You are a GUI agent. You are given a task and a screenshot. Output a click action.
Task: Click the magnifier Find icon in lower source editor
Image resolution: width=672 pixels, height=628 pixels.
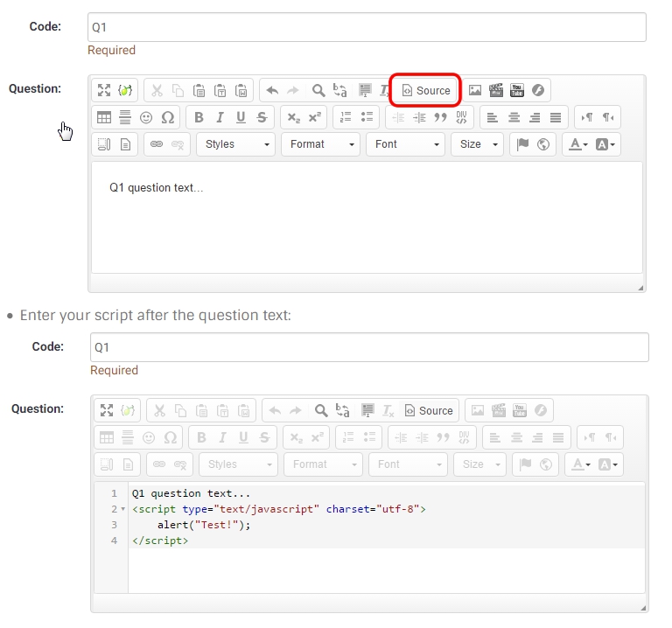pos(321,410)
